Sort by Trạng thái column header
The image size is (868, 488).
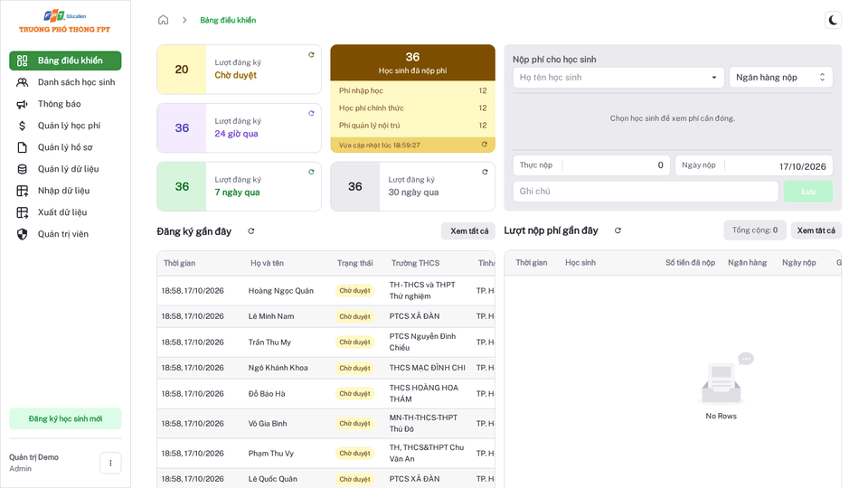(354, 263)
